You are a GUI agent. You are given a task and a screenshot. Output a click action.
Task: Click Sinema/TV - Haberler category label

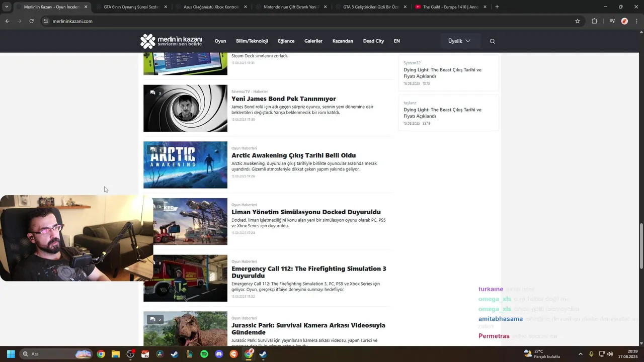[x=250, y=92]
